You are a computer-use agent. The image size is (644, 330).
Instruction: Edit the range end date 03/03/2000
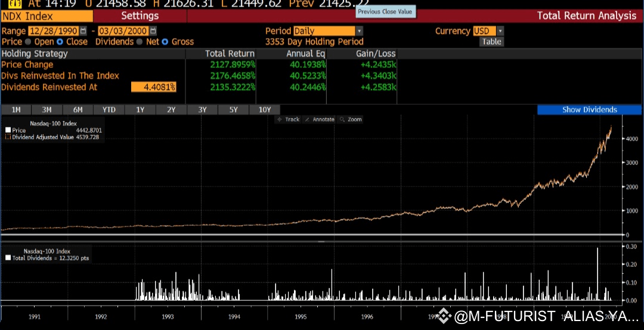point(123,31)
